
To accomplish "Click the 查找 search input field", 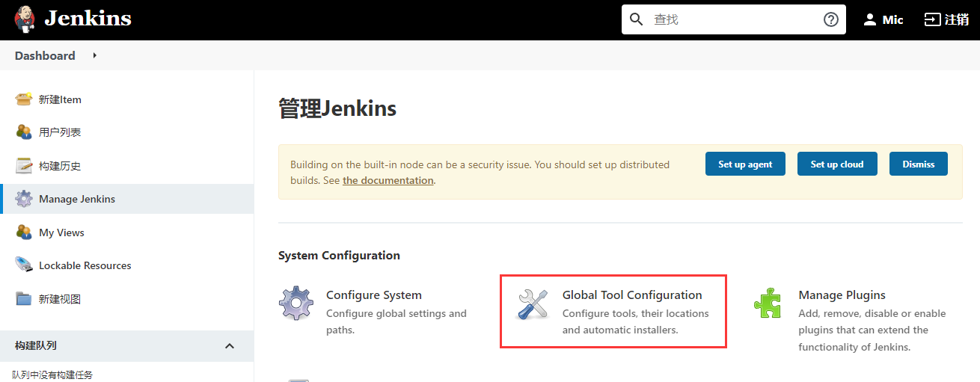I will pos(733,19).
